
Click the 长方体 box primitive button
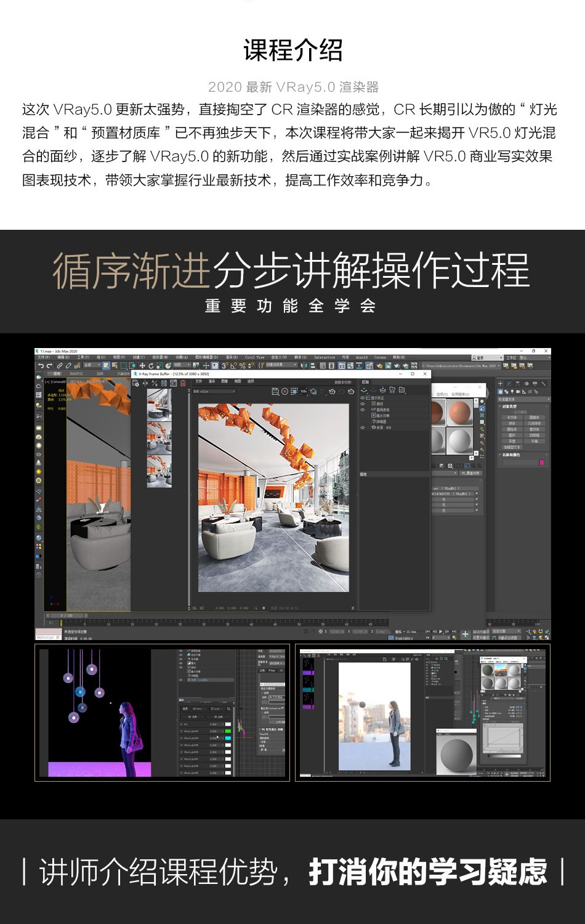point(512,418)
